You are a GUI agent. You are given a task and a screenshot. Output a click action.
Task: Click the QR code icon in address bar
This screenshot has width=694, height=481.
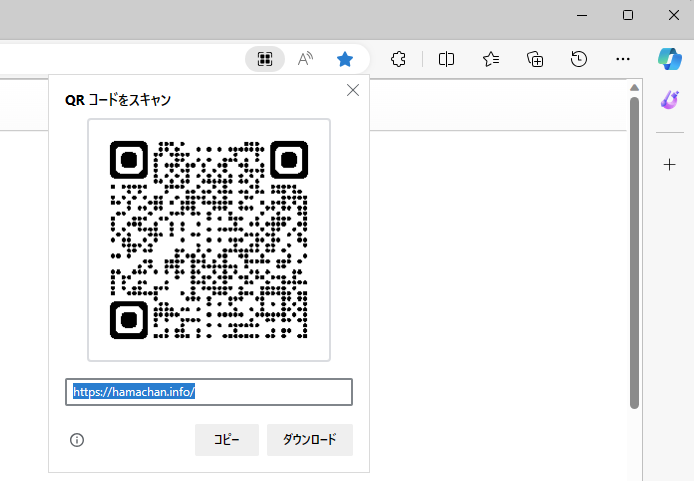pyautogui.click(x=265, y=59)
